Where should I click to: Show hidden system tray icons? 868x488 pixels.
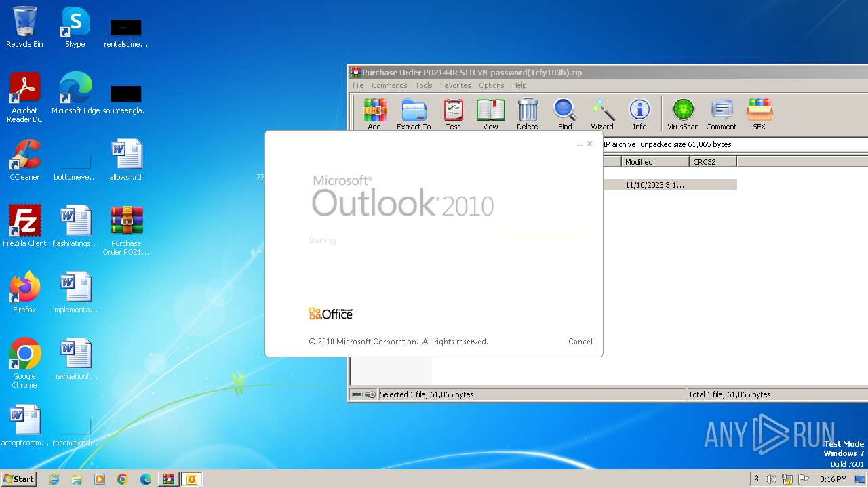[x=757, y=479]
